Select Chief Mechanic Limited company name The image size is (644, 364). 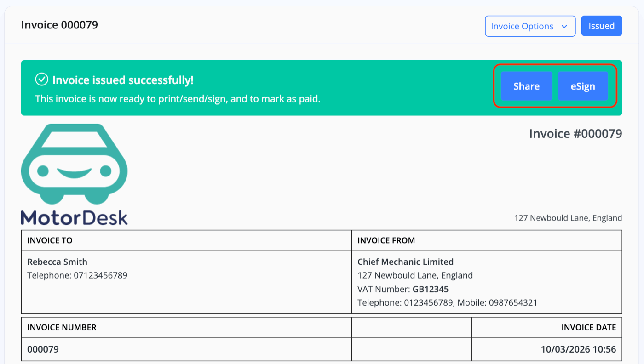click(x=405, y=262)
